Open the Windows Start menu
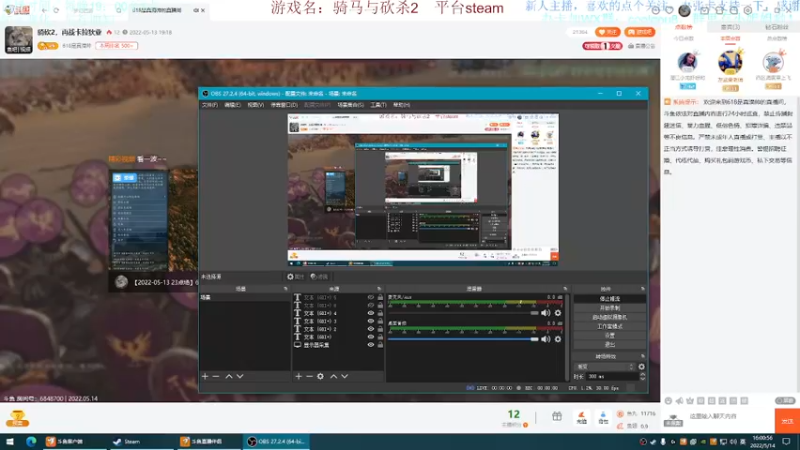 (x=10, y=441)
